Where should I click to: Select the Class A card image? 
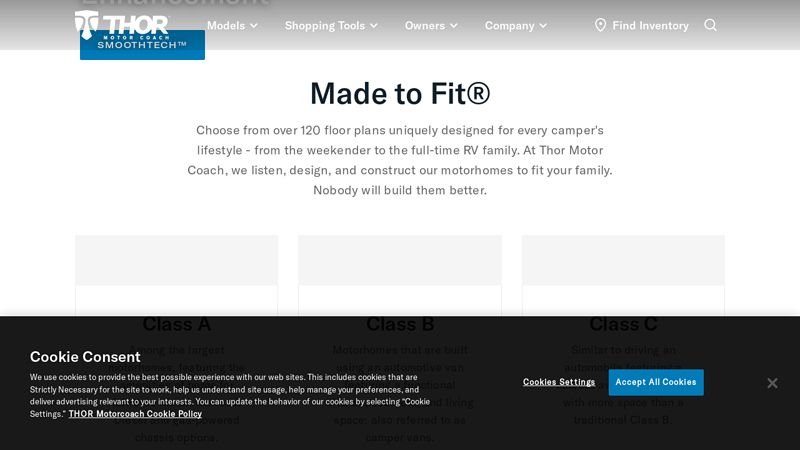pos(177,260)
